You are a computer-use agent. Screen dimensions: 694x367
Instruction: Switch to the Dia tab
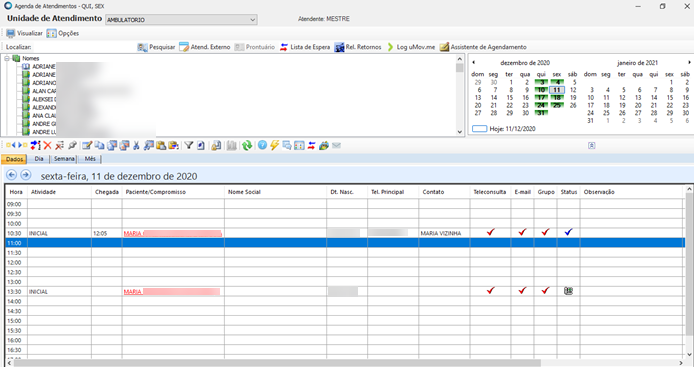click(x=39, y=159)
